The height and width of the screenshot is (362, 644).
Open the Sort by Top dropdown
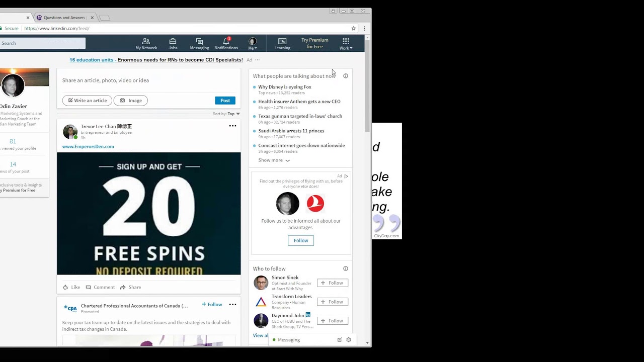(x=226, y=114)
